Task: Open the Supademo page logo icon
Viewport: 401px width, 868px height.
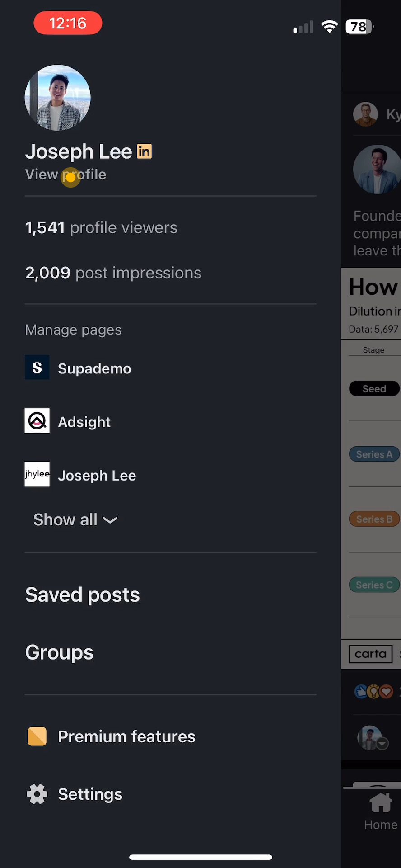Action: click(37, 368)
